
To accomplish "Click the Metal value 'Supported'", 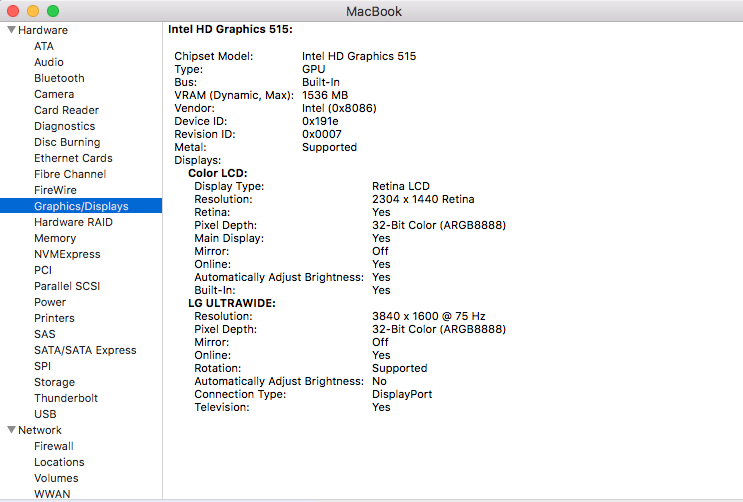I will [x=329, y=147].
